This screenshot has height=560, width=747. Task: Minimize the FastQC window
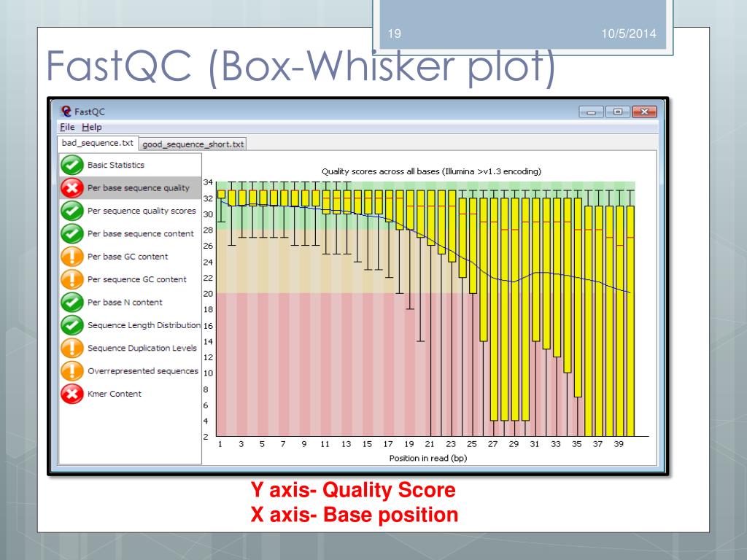pyautogui.click(x=591, y=112)
